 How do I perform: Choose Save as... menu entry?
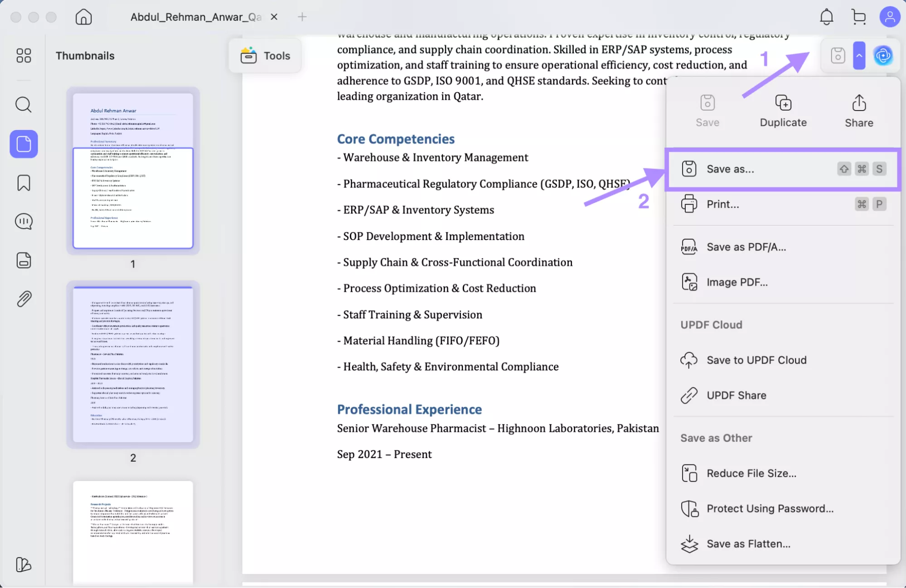[783, 169]
